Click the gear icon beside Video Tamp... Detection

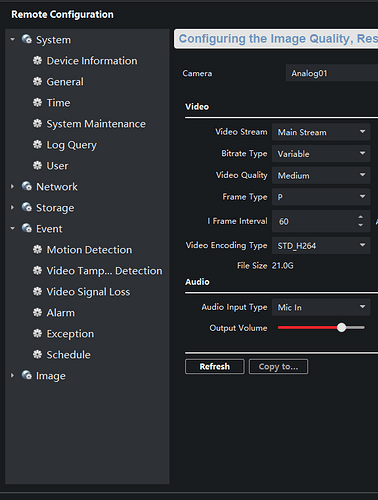[37, 270]
